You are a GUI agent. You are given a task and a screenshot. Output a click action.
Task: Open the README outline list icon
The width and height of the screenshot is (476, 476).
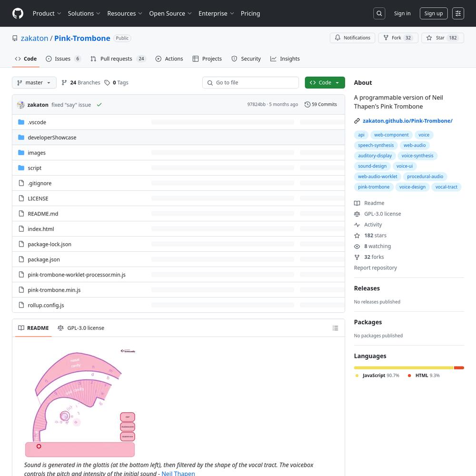point(335,328)
